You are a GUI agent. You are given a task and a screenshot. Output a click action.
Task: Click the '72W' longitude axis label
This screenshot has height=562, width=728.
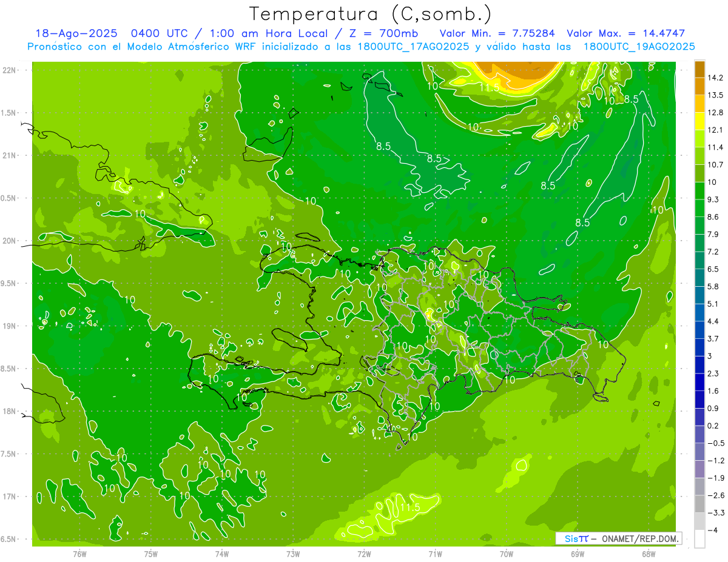[365, 554]
